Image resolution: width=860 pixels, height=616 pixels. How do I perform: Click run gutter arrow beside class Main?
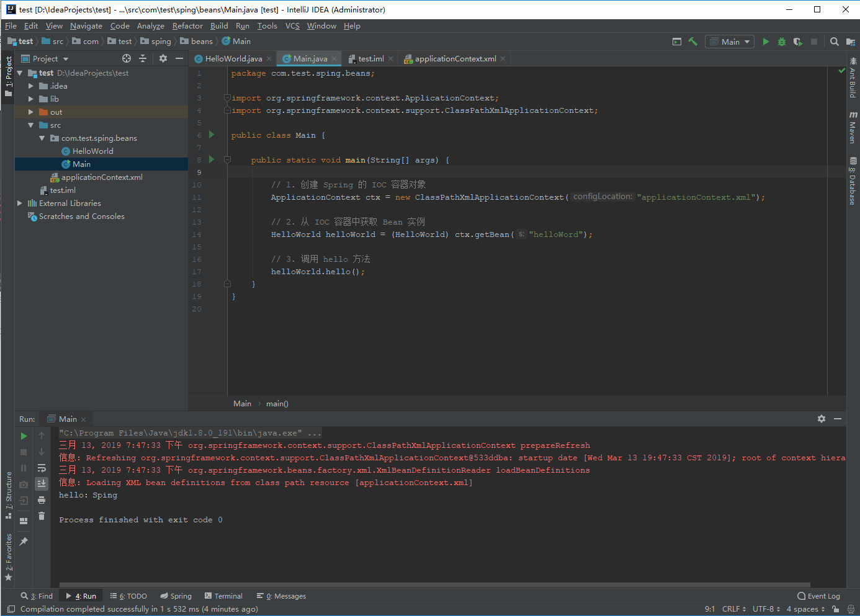(212, 135)
